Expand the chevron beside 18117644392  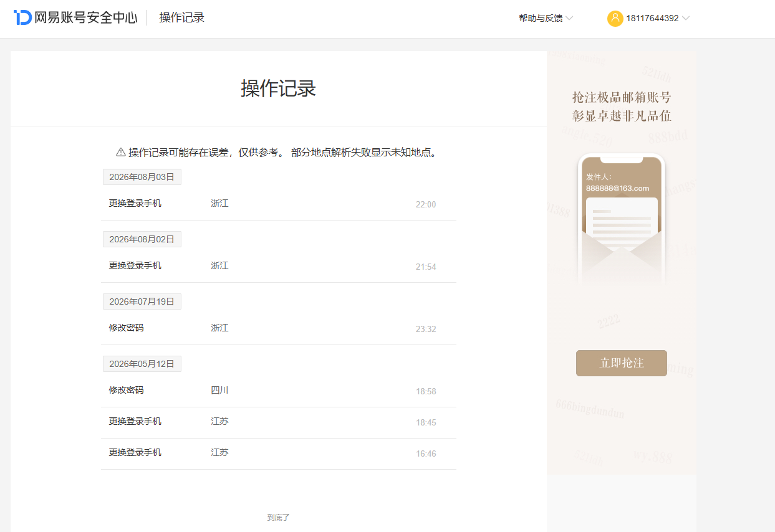pyautogui.click(x=686, y=18)
